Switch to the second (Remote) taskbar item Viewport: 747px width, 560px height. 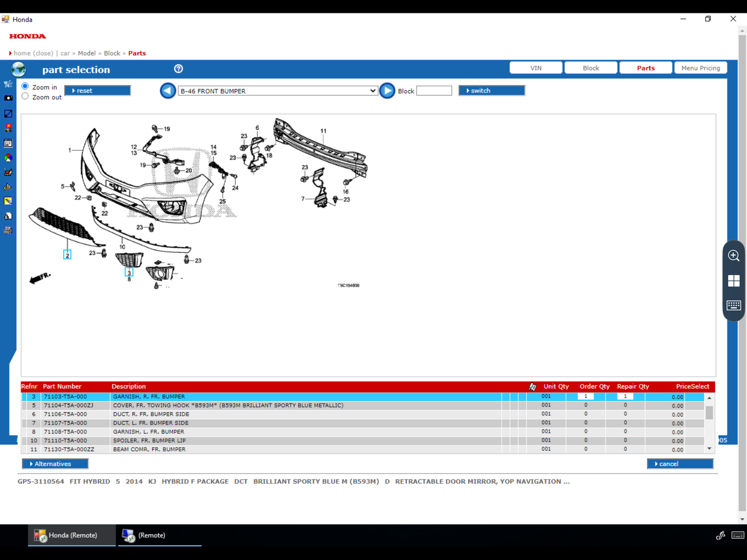pyautogui.click(x=160, y=536)
